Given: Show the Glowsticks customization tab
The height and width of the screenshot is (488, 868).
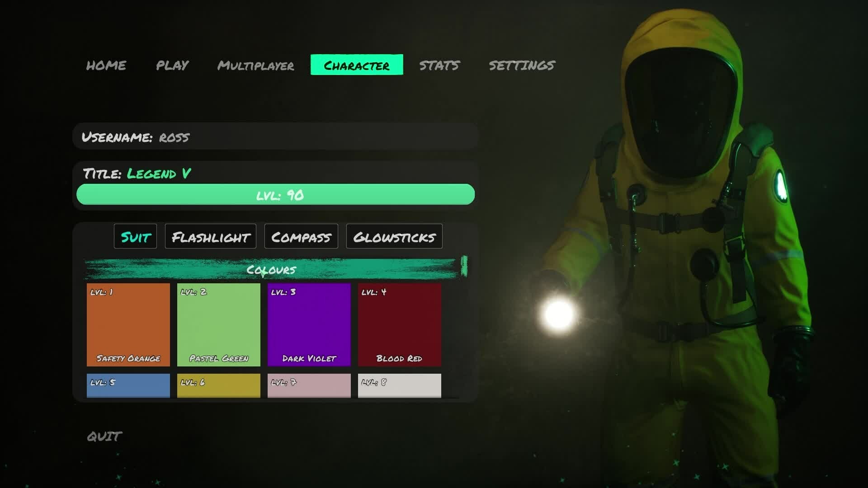Looking at the screenshot, I should (394, 236).
